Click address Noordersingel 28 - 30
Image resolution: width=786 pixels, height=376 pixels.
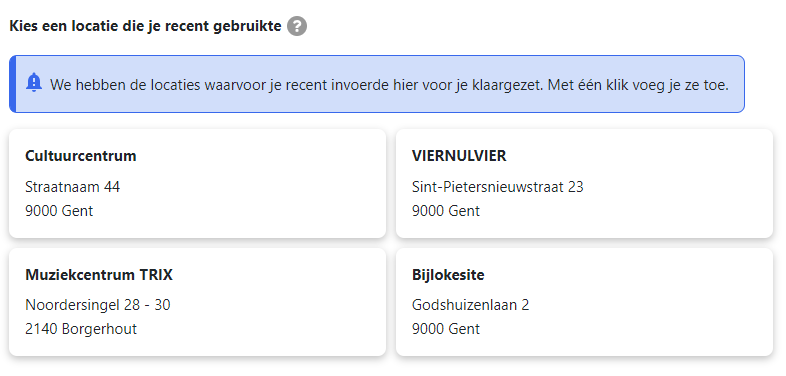98,305
